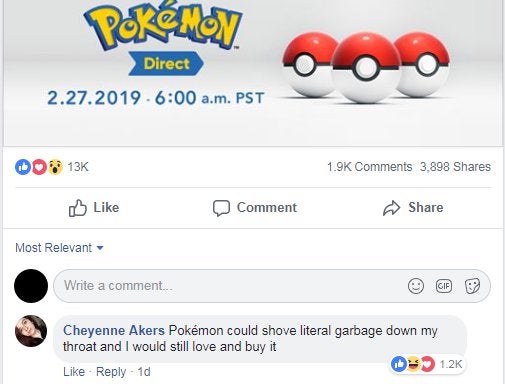View the 1.2K reactions on the comment

pyautogui.click(x=427, y=364)
